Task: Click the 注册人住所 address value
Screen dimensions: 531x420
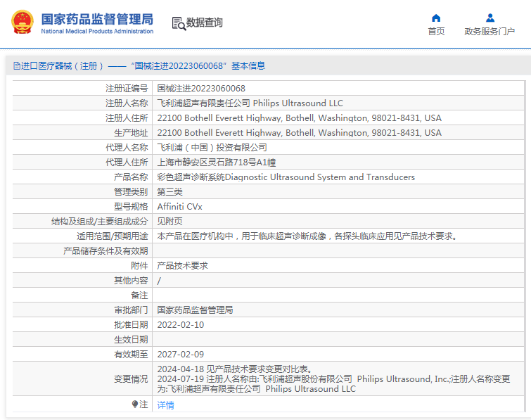Action: tap(300, 118)
